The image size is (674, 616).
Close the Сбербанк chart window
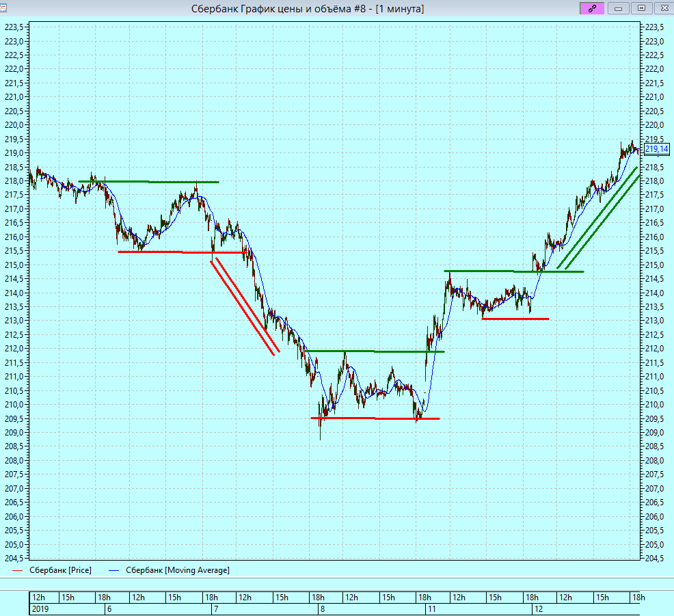tap(664, 8)
